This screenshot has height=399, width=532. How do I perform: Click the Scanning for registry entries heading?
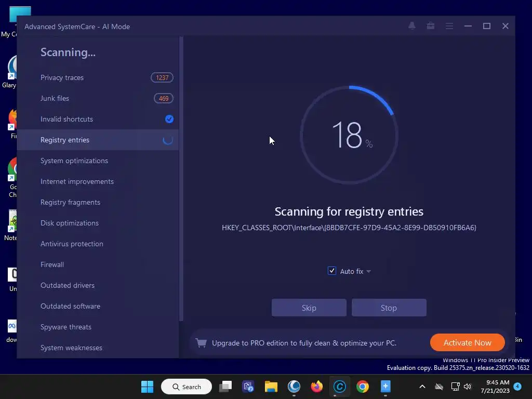tap(349, 212)
